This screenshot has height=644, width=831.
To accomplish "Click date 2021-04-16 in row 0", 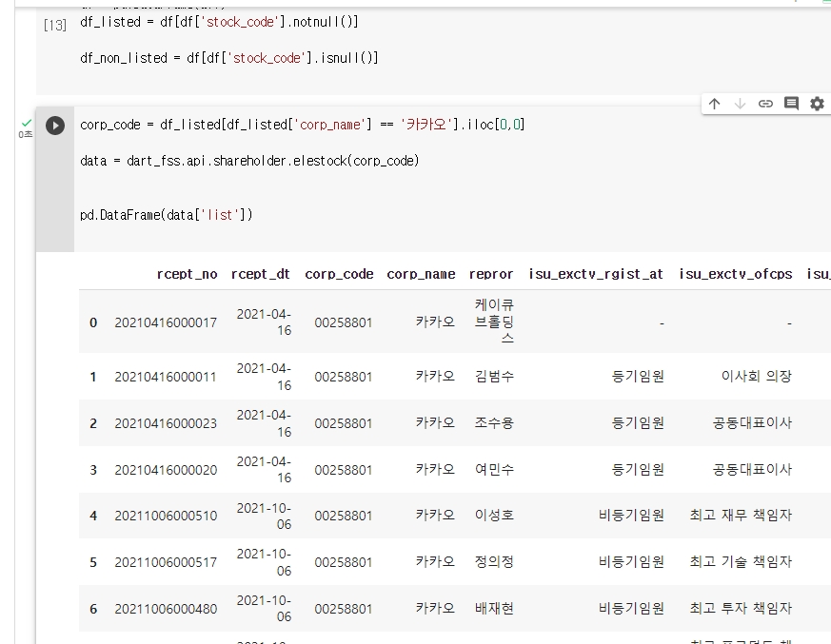I will [x=264, y=322].
